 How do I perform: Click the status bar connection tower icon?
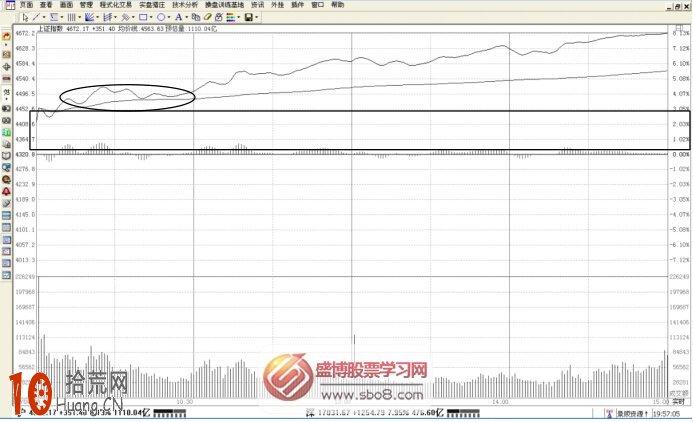[x=609, y=414]
